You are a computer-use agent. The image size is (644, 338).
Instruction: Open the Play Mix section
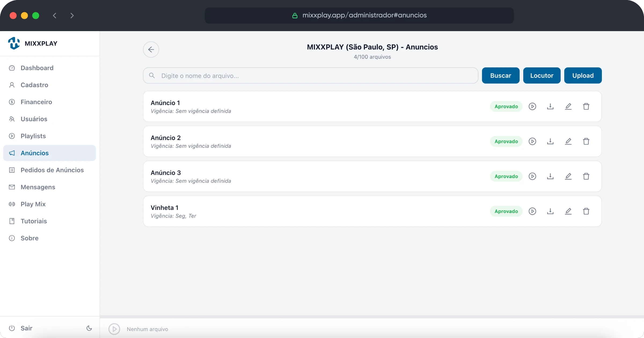pos(50,204)
